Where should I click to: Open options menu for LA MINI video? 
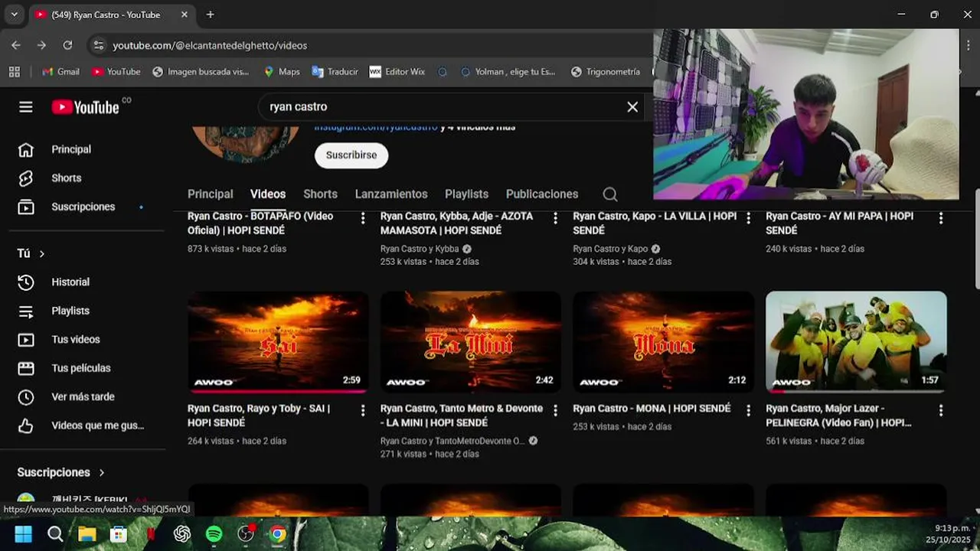(556, 411)
